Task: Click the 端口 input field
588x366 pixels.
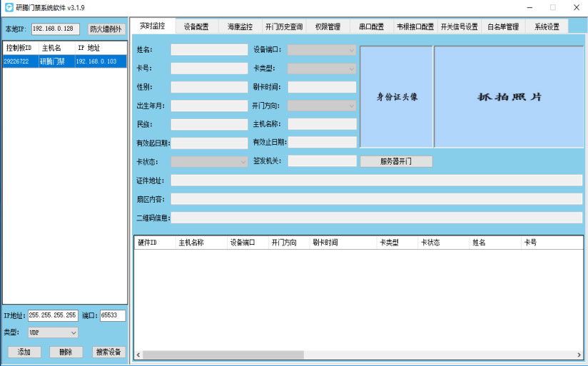Action: tap(112, 315)
